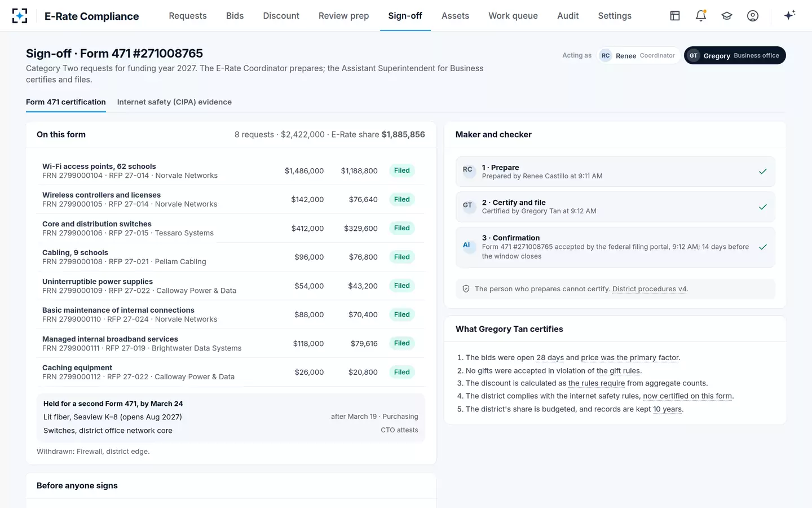Open the layout panel icon in header
This screenshot has height=508, width=812.
pyautogui.click(x=675, y=16)
